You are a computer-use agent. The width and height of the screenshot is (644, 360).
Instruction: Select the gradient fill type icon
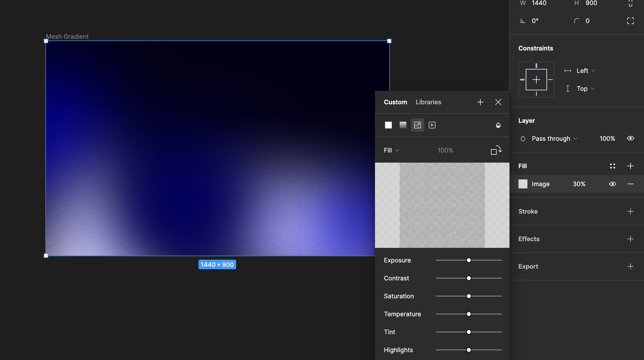pyautogui.click(x=403, y=125)
